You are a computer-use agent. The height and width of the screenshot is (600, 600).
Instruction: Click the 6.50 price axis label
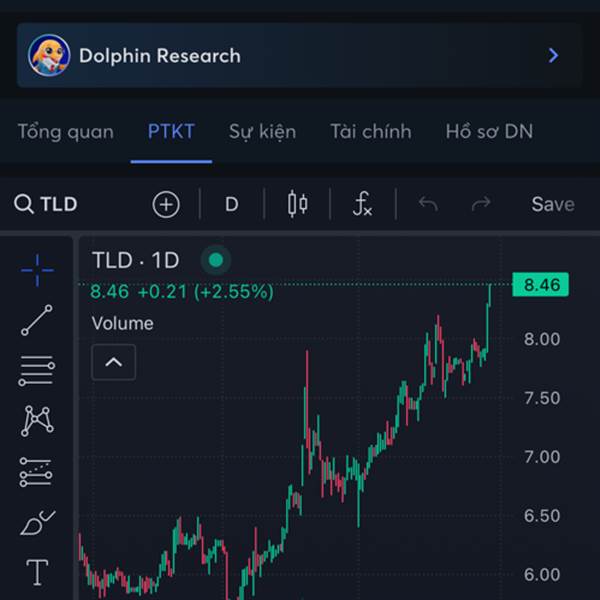pos(542,516)
